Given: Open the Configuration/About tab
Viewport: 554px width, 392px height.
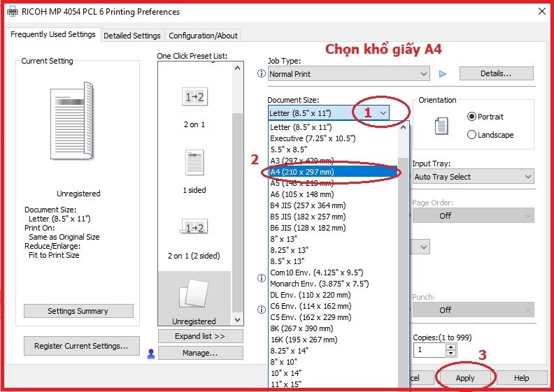Looking at the screenshot, I should click(x=203, y=36).
